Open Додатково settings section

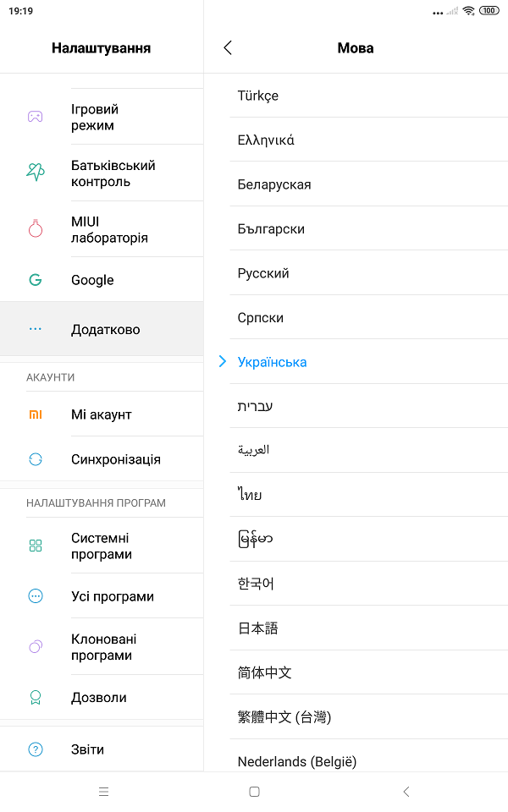coord(102,329)
